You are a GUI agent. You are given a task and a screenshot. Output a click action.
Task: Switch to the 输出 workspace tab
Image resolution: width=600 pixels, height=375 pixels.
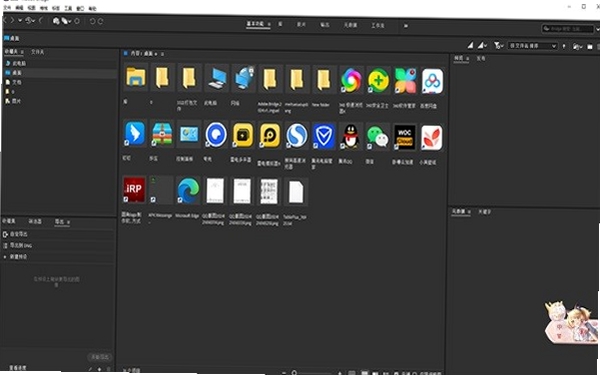(324, 24)
